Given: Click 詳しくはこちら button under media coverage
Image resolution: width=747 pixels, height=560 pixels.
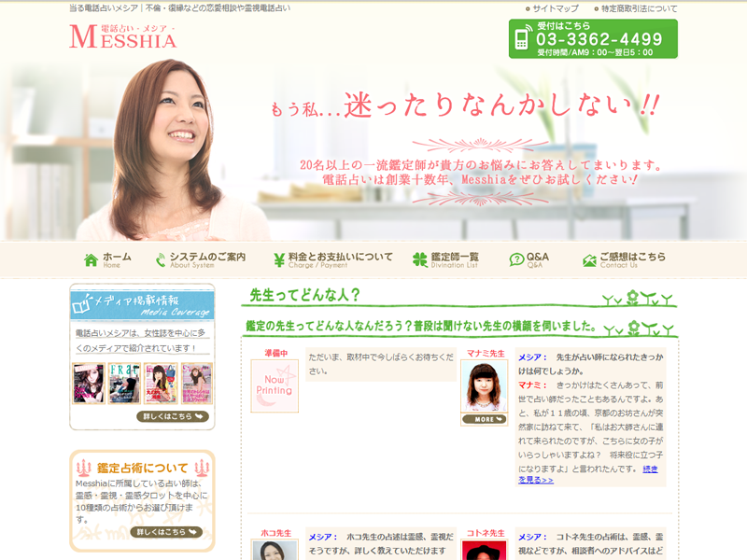Looking at the screenshot, I should [x=173, y=416].
